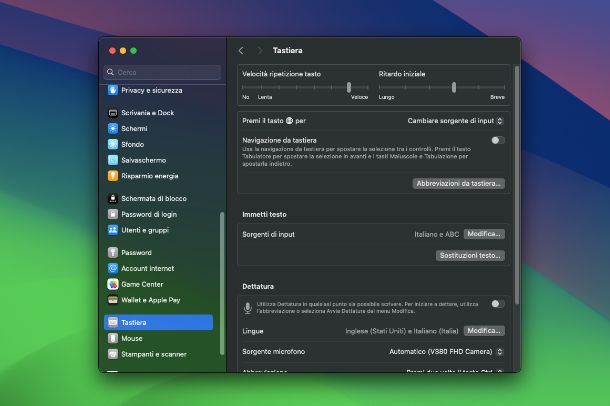The height and width of the screenshot is (406, 610).
Task: Open the Salvaschermo icon
Action: [x=113, y=160]
